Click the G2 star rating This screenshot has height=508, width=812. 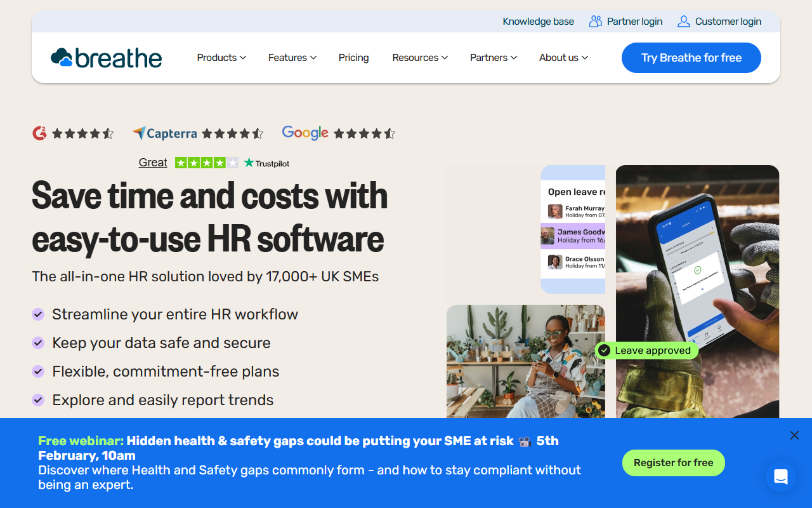[x=82, y=133]
